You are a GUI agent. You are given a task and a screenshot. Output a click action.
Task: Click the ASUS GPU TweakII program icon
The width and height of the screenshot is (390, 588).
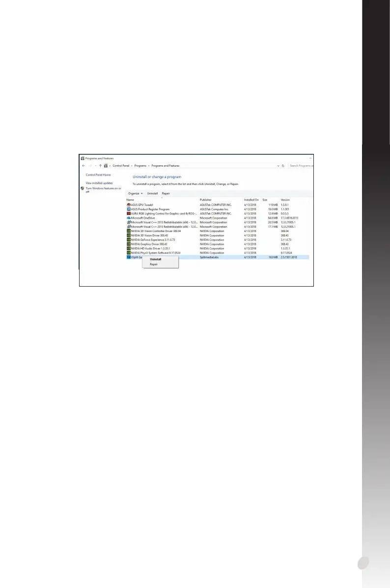[129, 205]
